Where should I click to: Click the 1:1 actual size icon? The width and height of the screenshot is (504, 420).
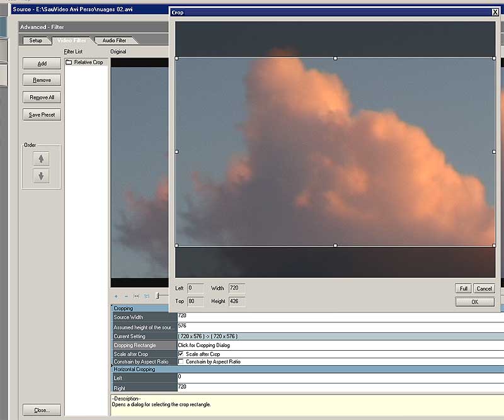pos(147,296)
